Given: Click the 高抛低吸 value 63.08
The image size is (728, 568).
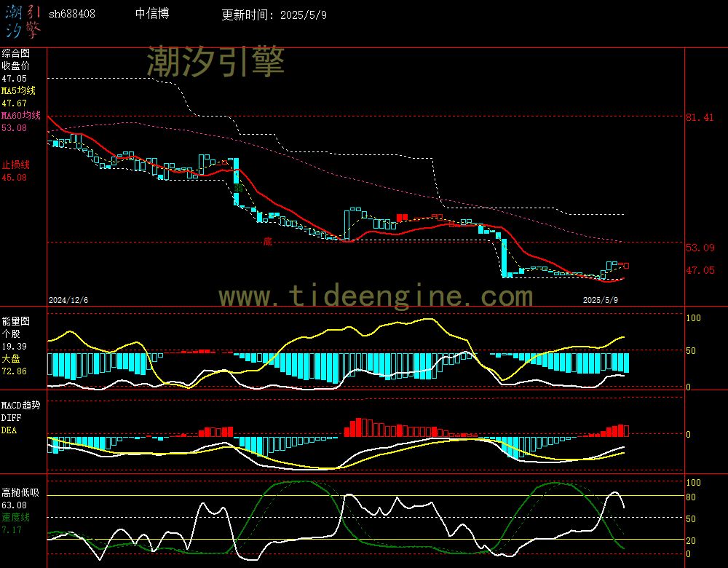Looking at the screenshot, I should tap(15, 505).
